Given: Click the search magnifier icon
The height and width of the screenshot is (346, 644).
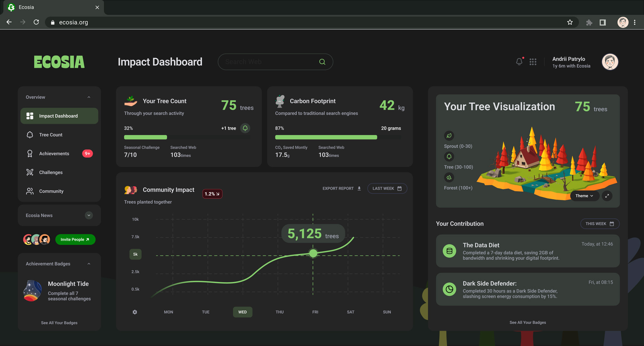Looking at the screenshot, I should [x=322, y=62].
